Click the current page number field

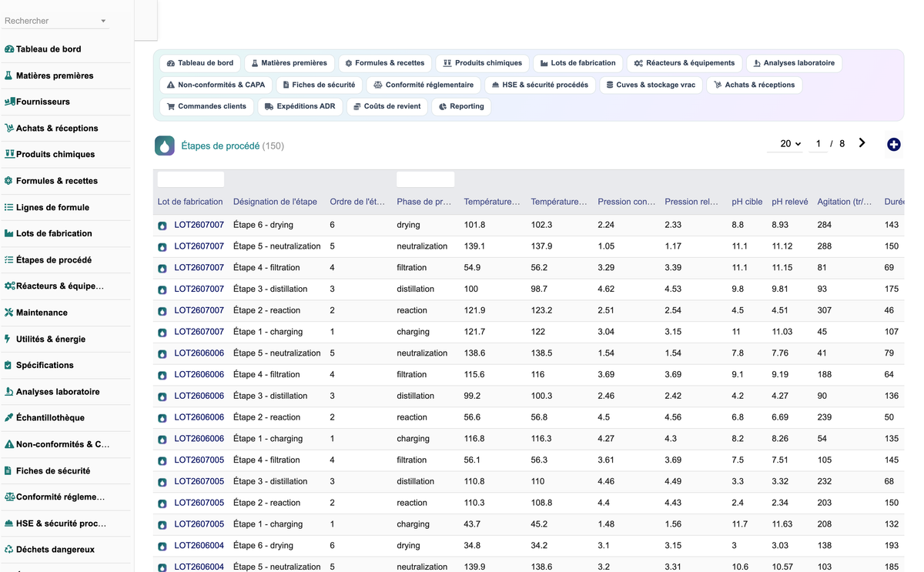tap(819, 144)
